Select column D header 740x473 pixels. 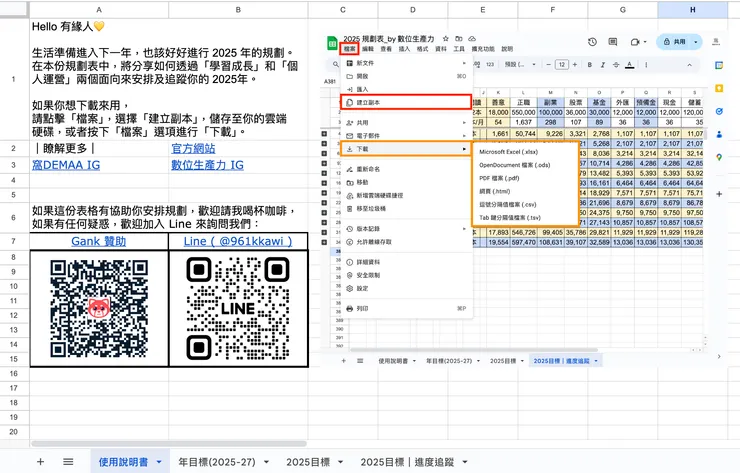(413, 9)
